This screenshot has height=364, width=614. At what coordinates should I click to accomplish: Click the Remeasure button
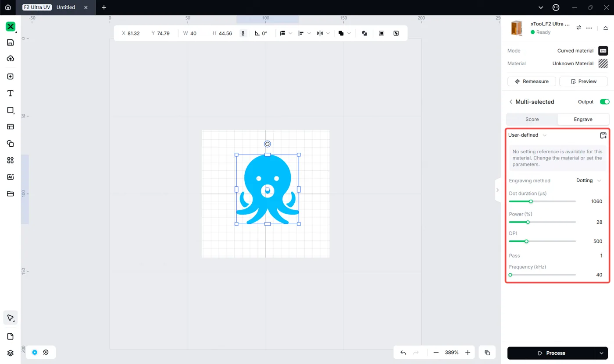tap(532, 81)
